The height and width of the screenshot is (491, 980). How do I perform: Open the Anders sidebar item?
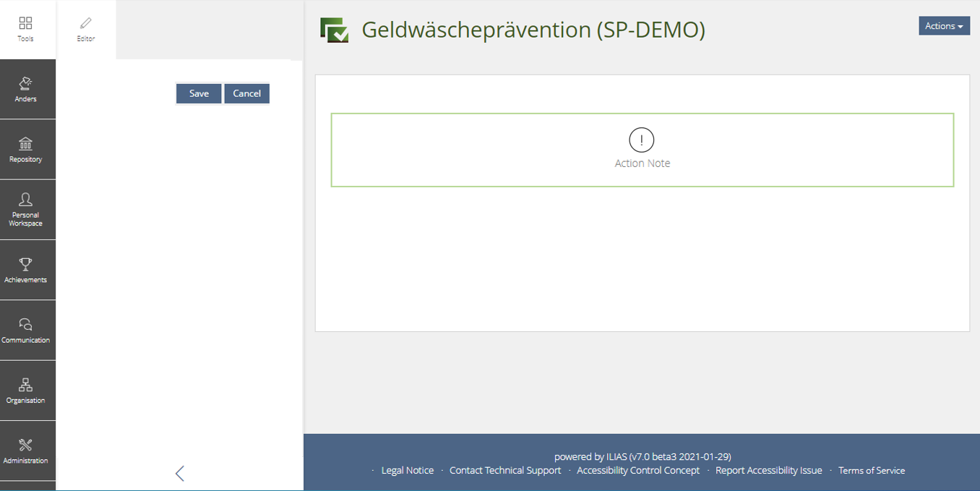[x=26, y=89]
